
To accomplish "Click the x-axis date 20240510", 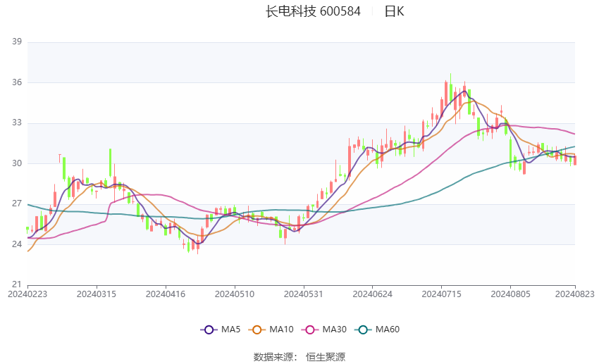I will point(235,294).
